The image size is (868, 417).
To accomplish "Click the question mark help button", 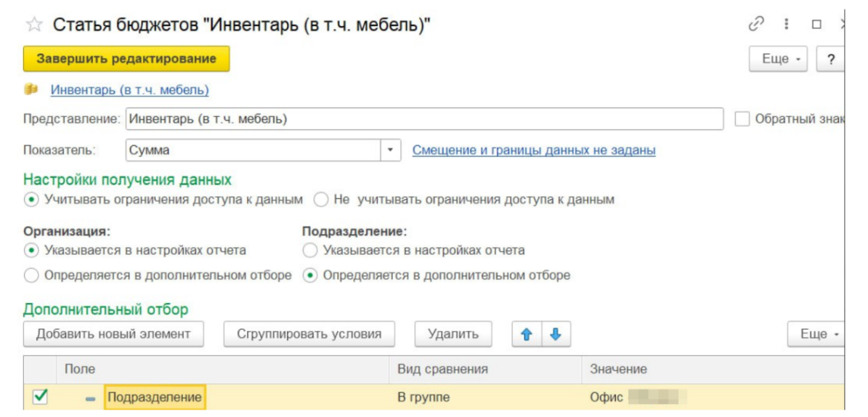I will click(x=831, y=59).
